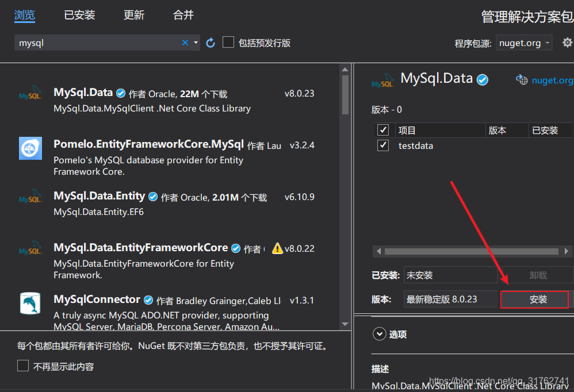Check the don't show this again box
Screen dimensions: 574x392
click(22, 366)
